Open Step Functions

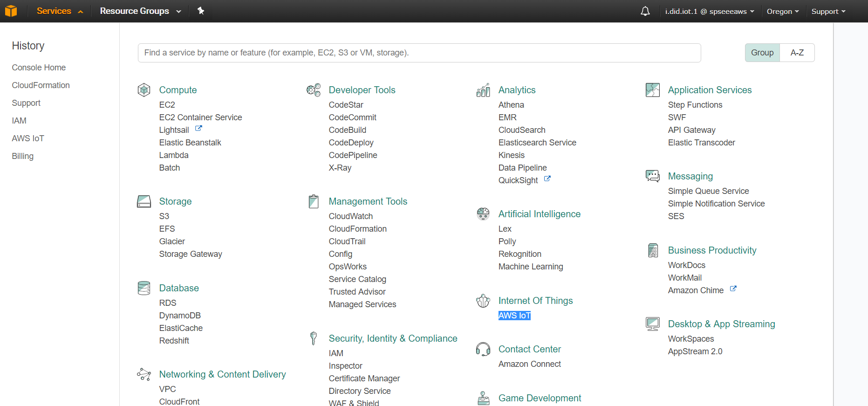[x=695, y=105]
